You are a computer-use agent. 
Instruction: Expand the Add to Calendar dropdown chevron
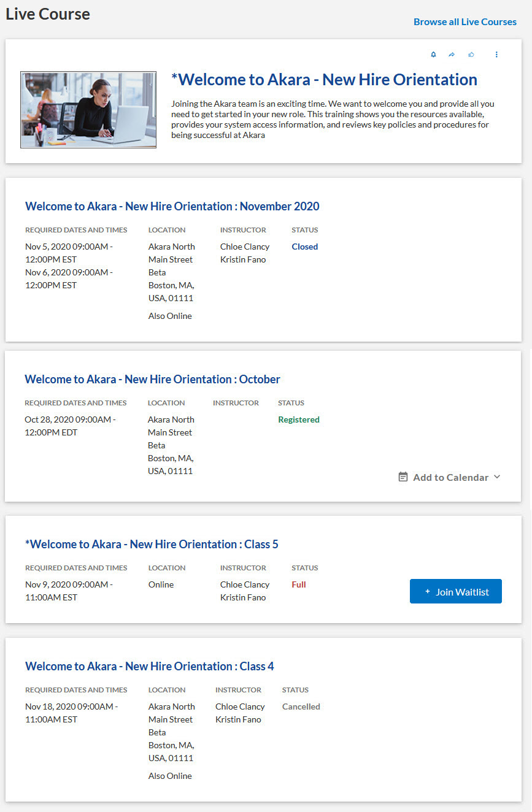click(x=496, y=477)
